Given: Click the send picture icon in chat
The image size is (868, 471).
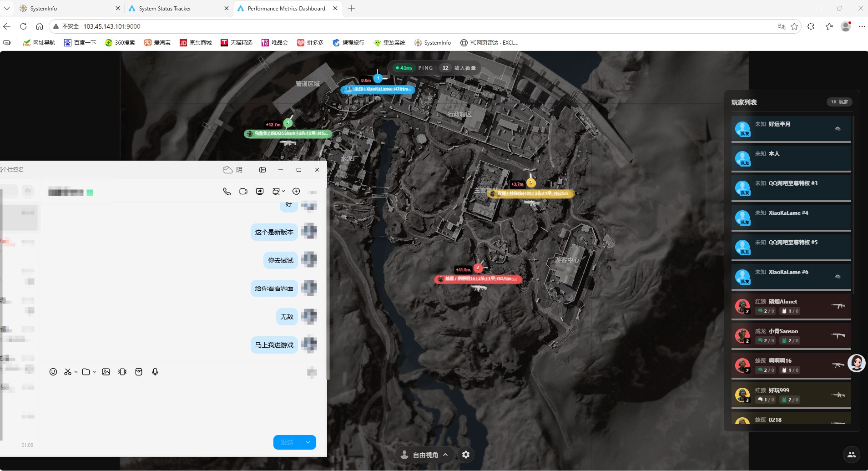Looking at the screenshot, I should (x=106, y=372).
